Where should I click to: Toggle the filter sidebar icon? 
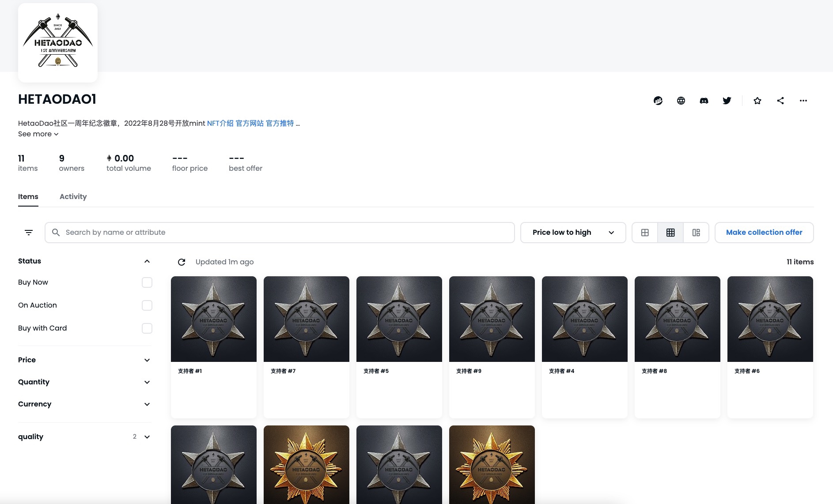point(29,233)
